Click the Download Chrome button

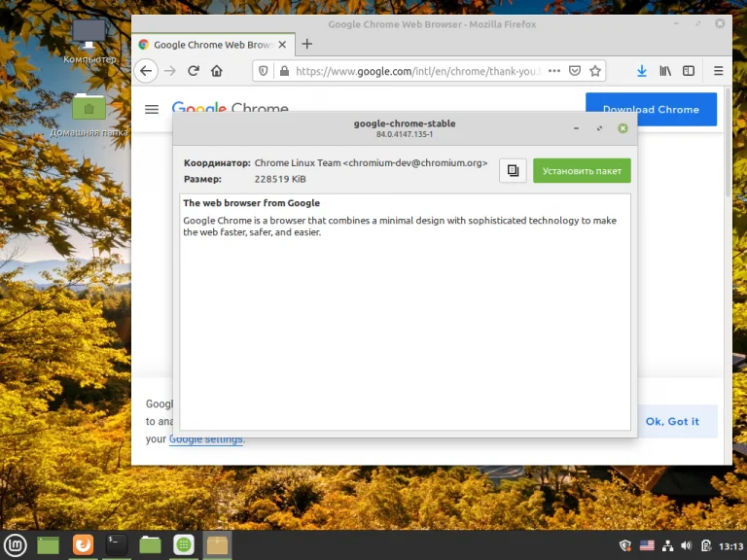coord(651,109)
